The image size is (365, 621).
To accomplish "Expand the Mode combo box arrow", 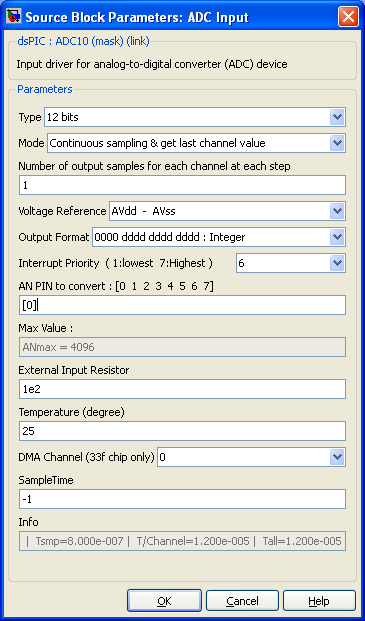I will tap(337, 143).
